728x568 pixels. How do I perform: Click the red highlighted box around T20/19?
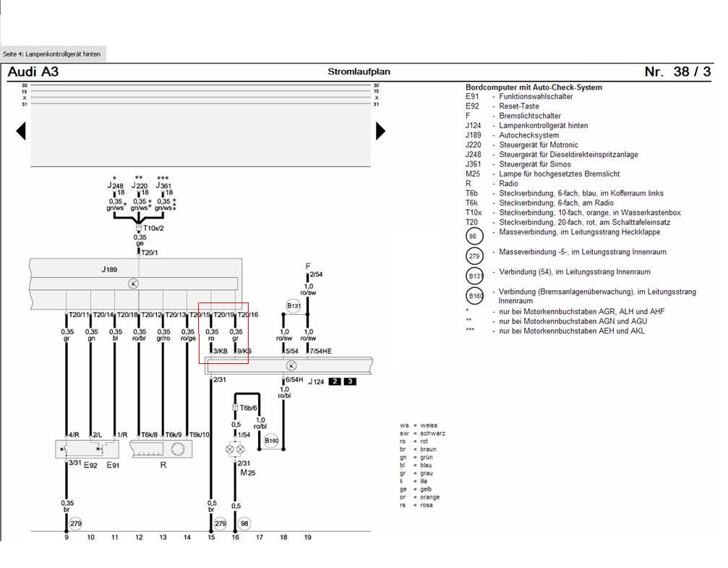pos(223,333)
